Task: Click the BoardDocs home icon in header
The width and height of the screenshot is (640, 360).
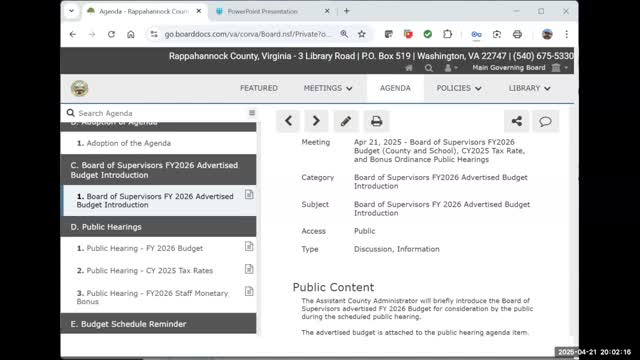Action: tap(409, 68)
